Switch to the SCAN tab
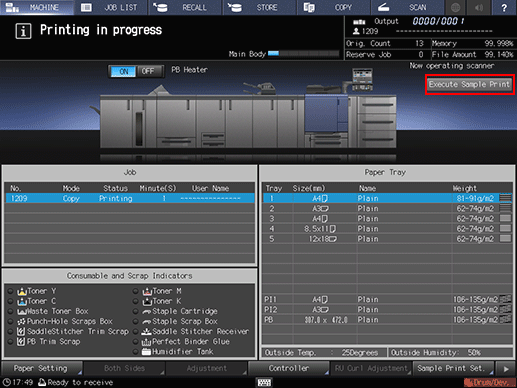The image size is (517, 388). pyautogui.click(x=408, y=7)
